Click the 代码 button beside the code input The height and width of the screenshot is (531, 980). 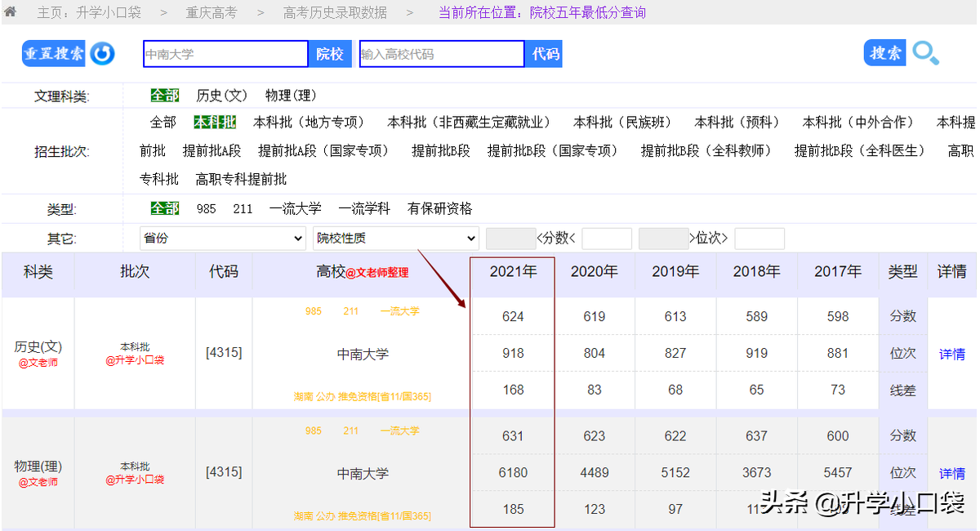tap(543, 54)
